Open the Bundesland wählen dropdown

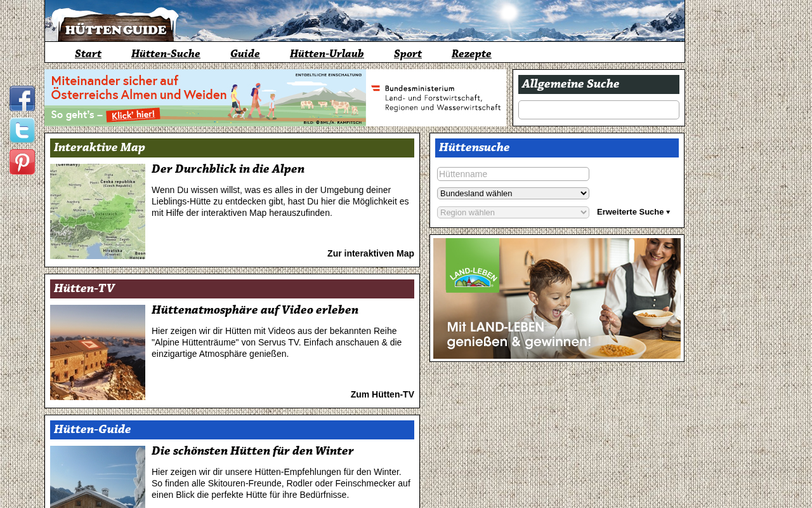(x=513, y=193)
